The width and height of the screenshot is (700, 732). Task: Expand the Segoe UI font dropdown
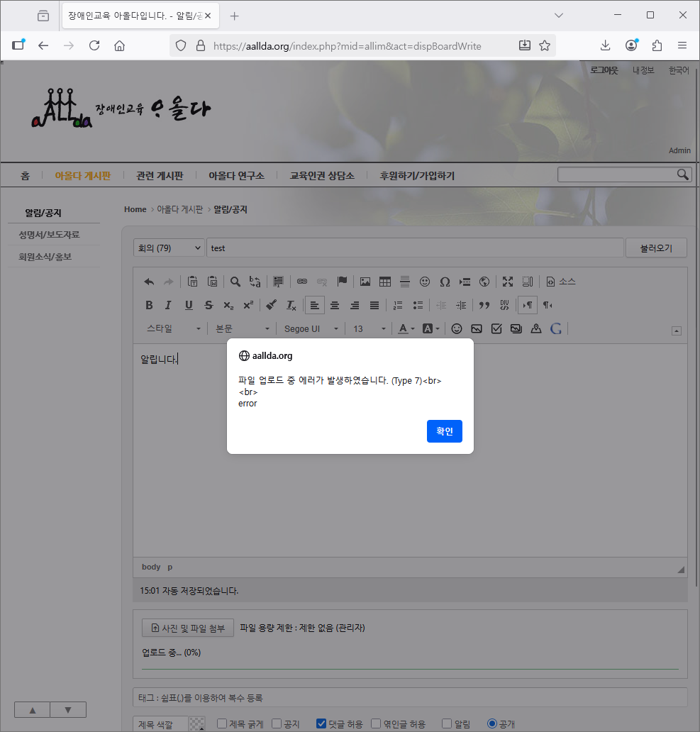pos(311,329)
